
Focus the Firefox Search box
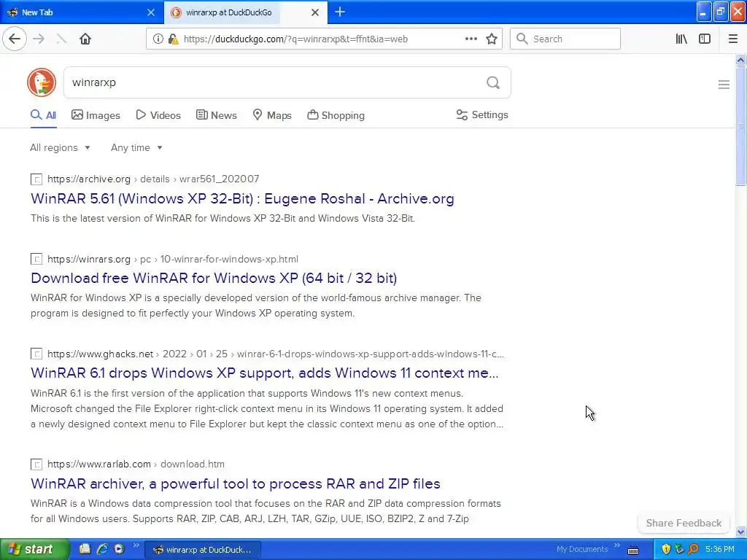click(x=565, y=39)
